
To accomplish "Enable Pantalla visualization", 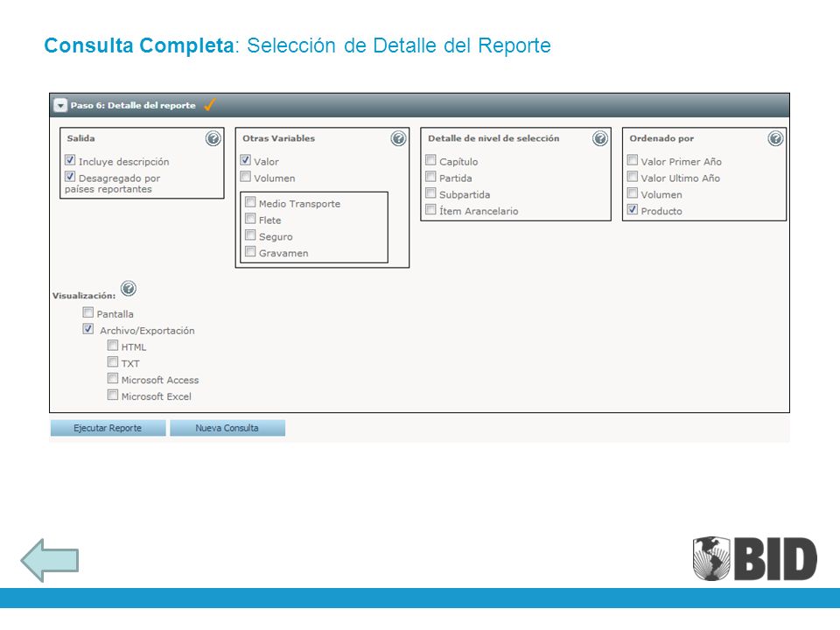I will (x=88, y=312).
